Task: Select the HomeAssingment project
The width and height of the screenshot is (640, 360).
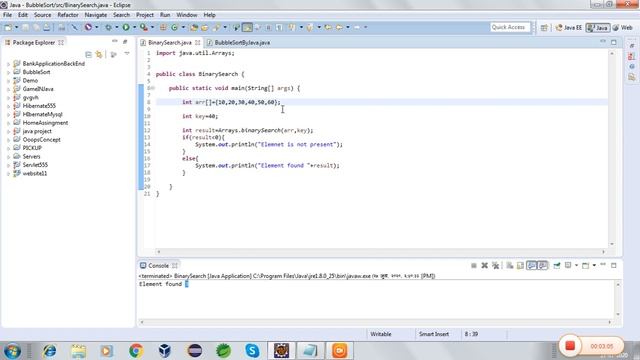Action: pyautogui.click(x=45, y=123)
